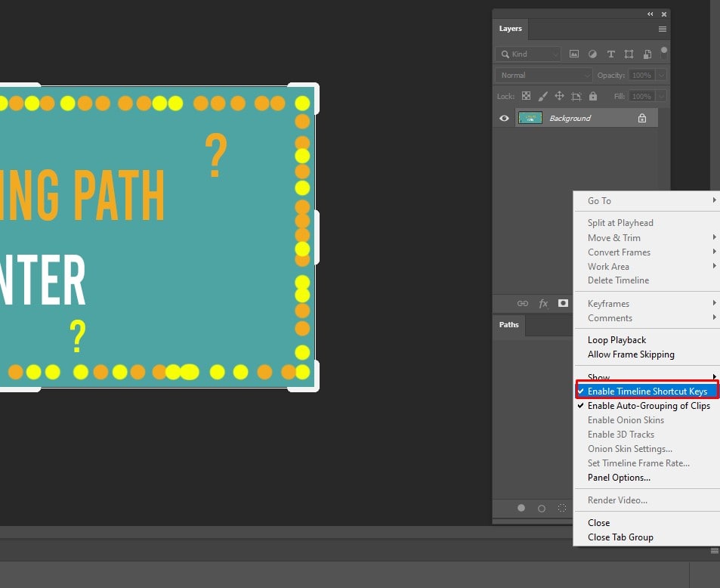Screen dimensions: 720x588
Task: Select Split at Playhead from the menu
Action: (x=619, y=222)
